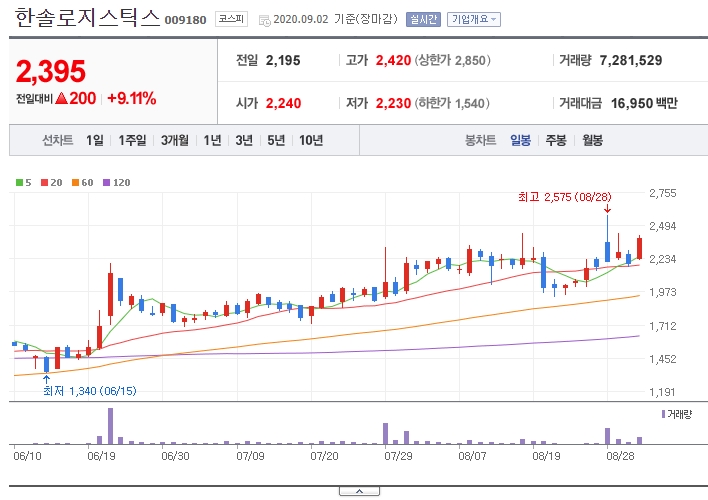Click the 2020.09.02 기준(장마감) date text
The height and width of the screenshot is (500, 708).
click(335, 19)
